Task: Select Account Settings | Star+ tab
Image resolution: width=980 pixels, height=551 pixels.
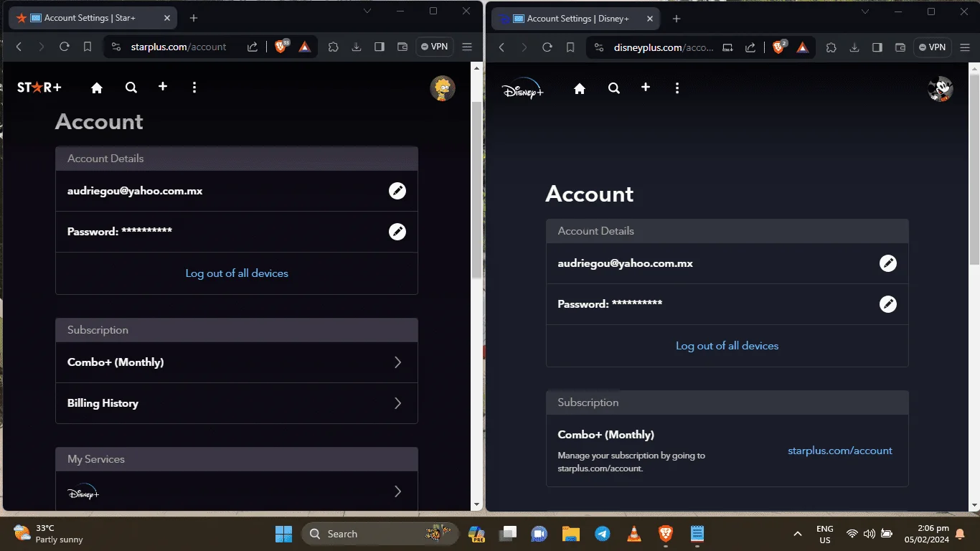Action: tap(93, 18)
